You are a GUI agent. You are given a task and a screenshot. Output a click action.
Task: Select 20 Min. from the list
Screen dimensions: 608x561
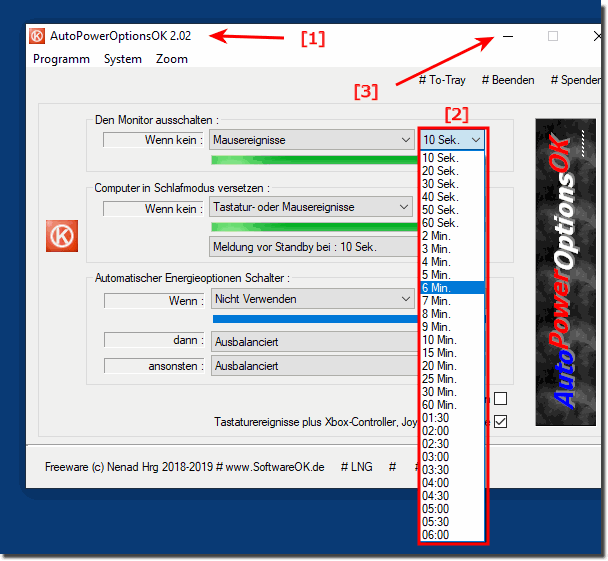click(453, 366)
